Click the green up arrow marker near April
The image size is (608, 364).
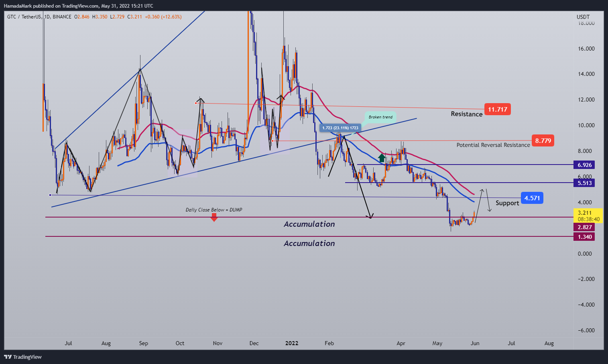click(x=382, y=158)
